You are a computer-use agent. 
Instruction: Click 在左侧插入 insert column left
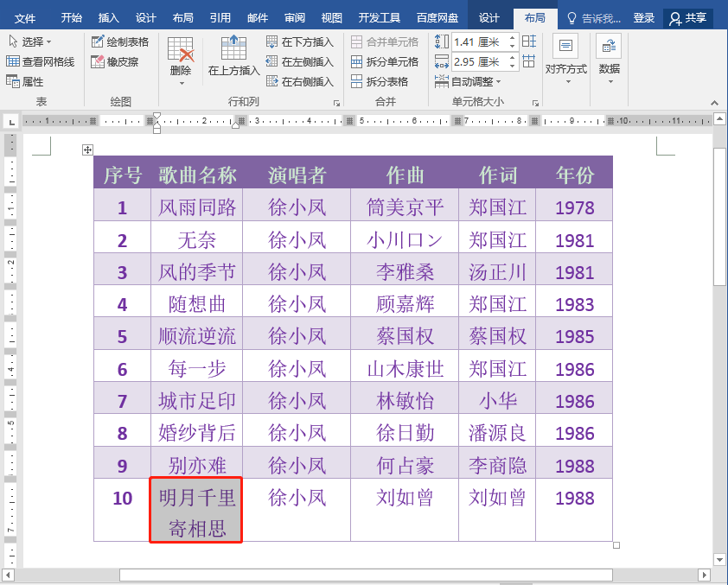pyautogui.click(x=300, y=61)
